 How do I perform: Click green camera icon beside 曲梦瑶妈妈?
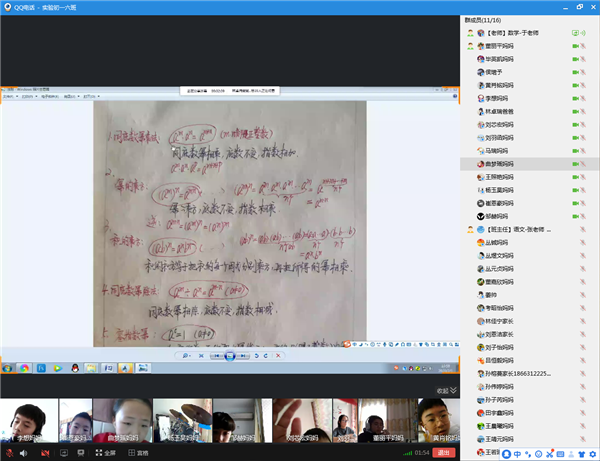click(x=574, y=164)
